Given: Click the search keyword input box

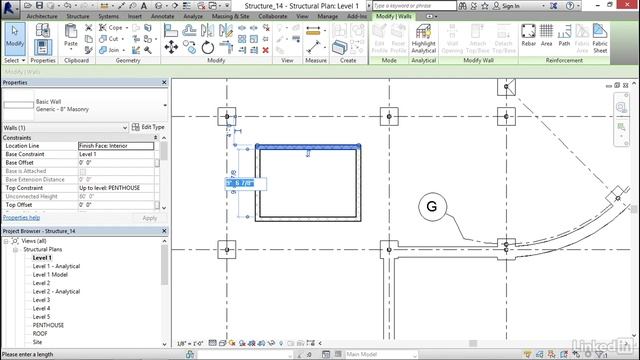Looking at the screenshot, I should coord(414,6).
